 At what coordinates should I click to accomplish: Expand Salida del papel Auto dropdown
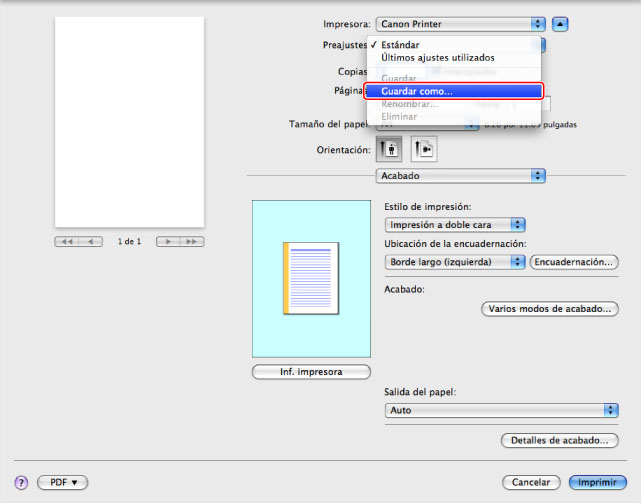501,410
